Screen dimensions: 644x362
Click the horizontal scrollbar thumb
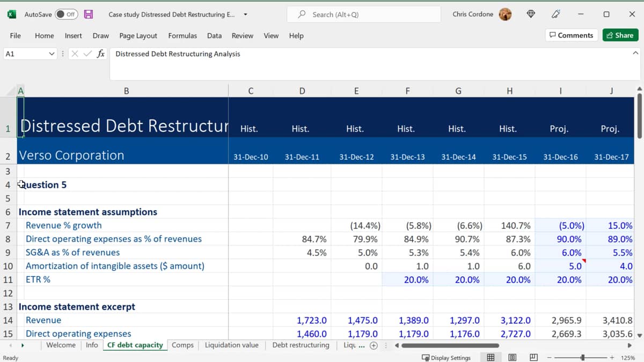[451, 345]
